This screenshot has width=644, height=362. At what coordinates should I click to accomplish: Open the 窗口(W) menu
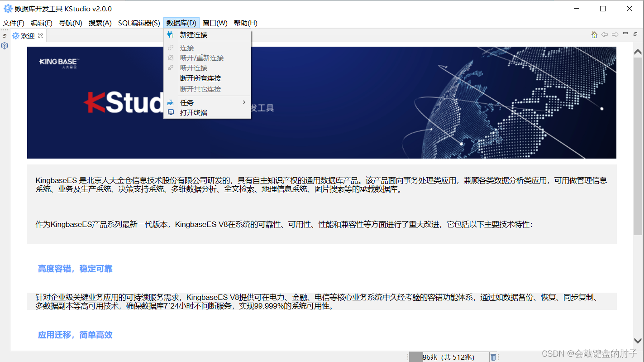(215, 23)
